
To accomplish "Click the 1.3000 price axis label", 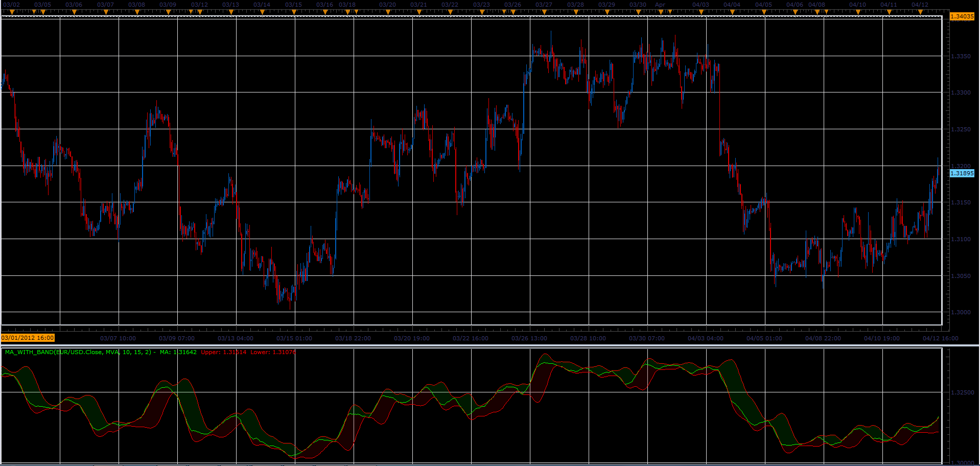I will pyautogui.click(x=961, y=312).
